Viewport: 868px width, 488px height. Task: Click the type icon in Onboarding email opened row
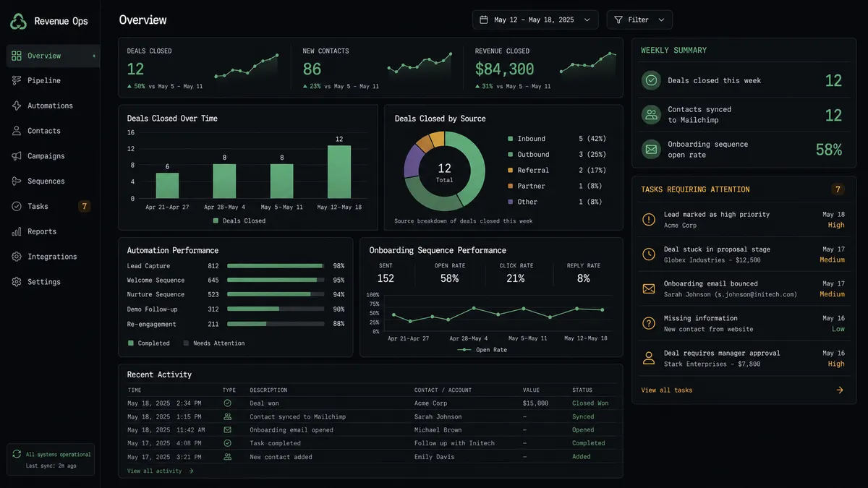click(228, 429)
